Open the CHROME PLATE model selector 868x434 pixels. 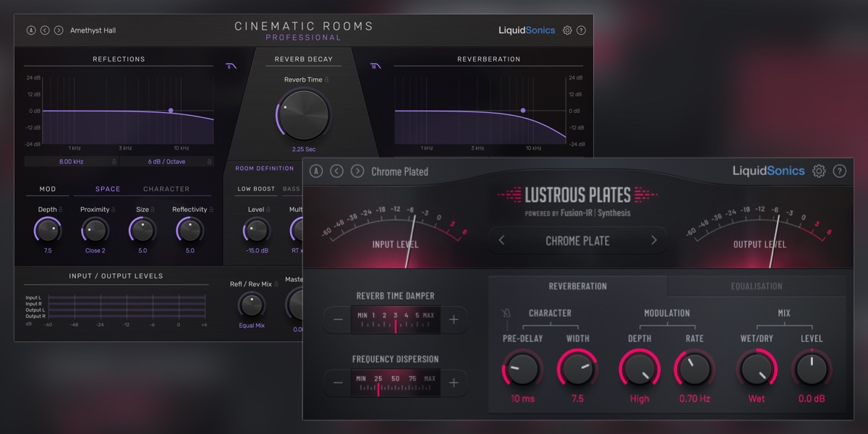pyautogui.click(x=577, y=240)
